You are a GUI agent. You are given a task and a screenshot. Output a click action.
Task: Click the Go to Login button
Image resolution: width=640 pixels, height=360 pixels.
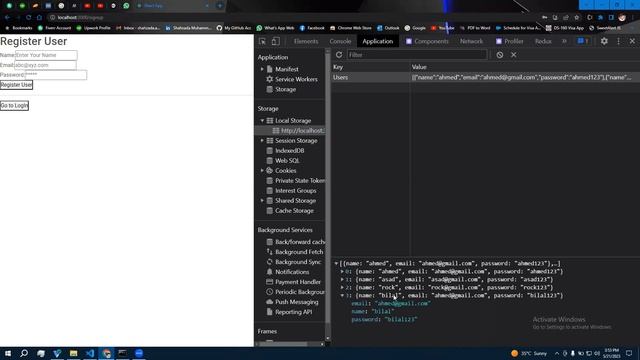(x=14, y=105)
